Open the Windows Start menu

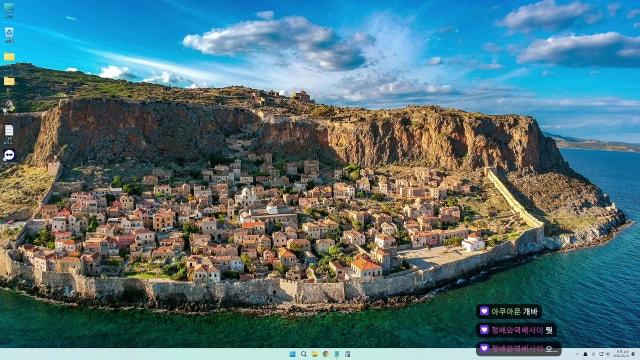point(293,354)
